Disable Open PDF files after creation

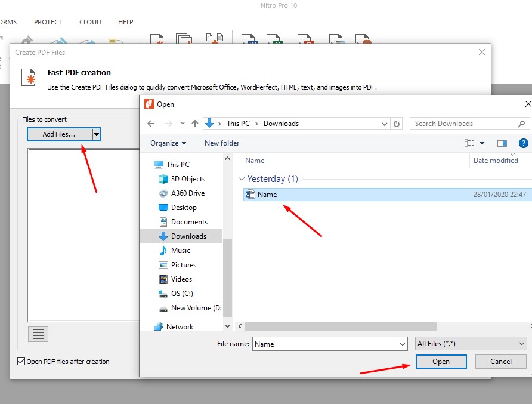click(x=21, y=362)
